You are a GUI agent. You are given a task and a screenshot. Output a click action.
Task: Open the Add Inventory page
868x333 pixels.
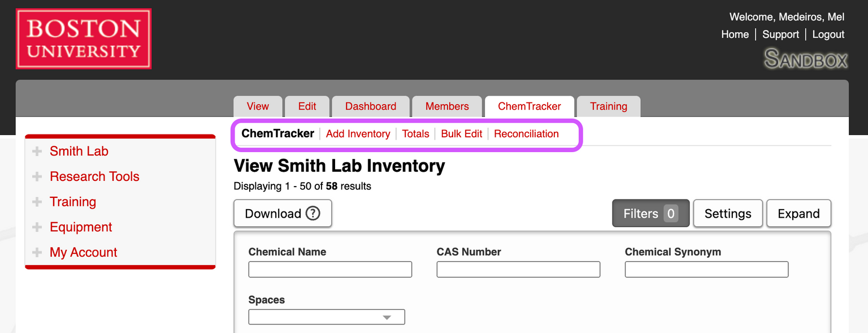click(x=358, y=134)
